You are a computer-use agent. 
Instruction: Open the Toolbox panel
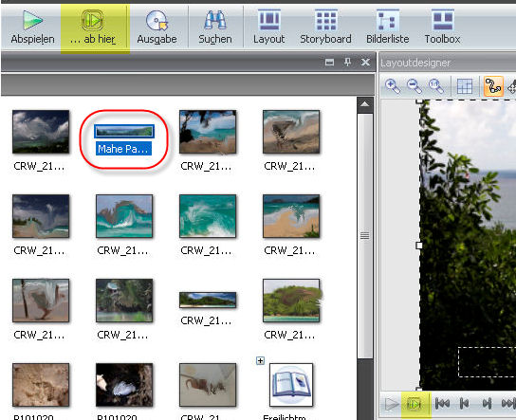click(x=442, y=27)
